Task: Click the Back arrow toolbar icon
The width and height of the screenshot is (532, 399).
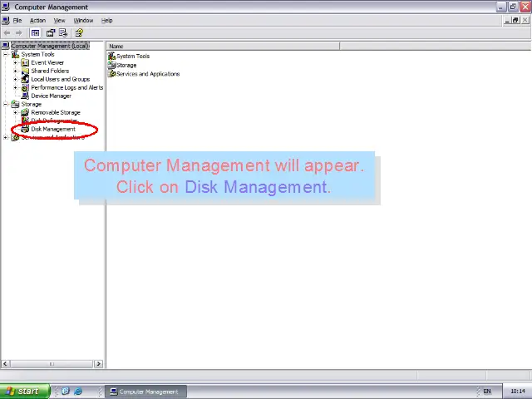Action: (x=7, y=33)
